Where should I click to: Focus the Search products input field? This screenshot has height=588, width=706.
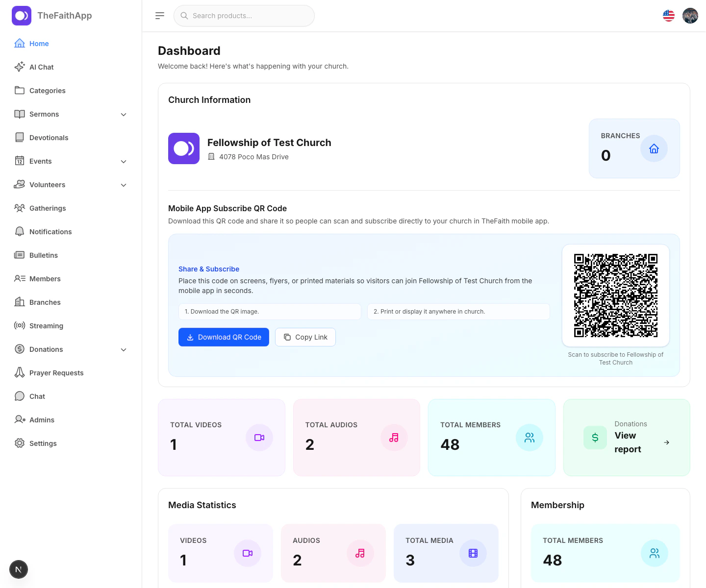tap(244, 16)
